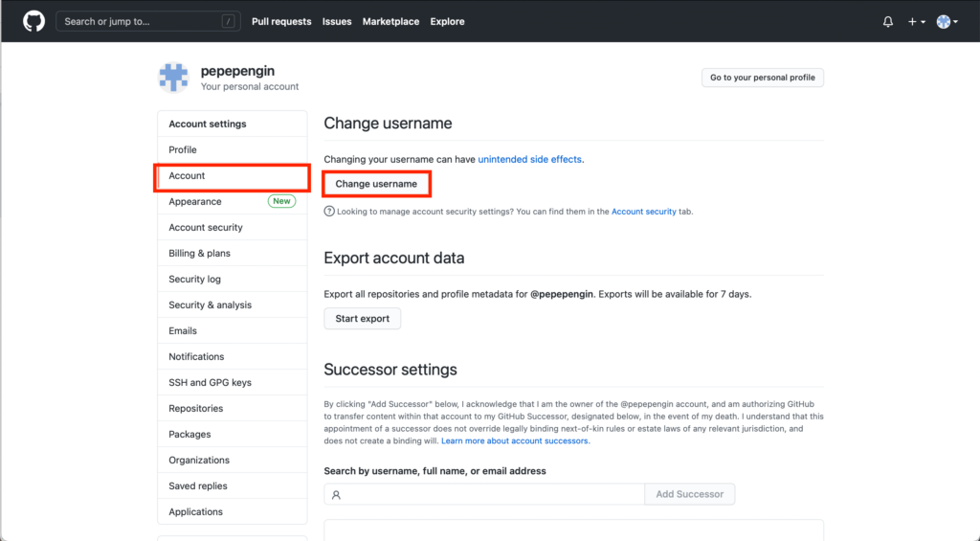Click the pepepengin username heading
Viewport: 980px width, 541px height.
coord(237,71)
